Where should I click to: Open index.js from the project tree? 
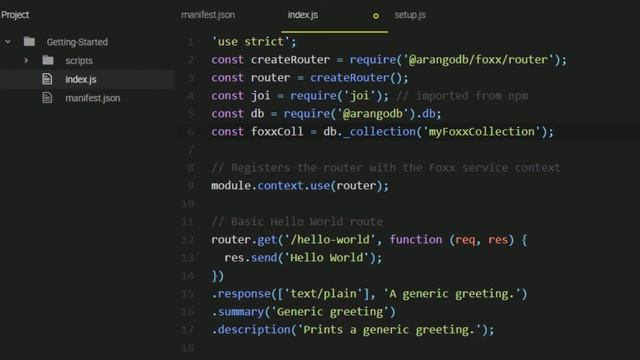click(x=81, y=79)
